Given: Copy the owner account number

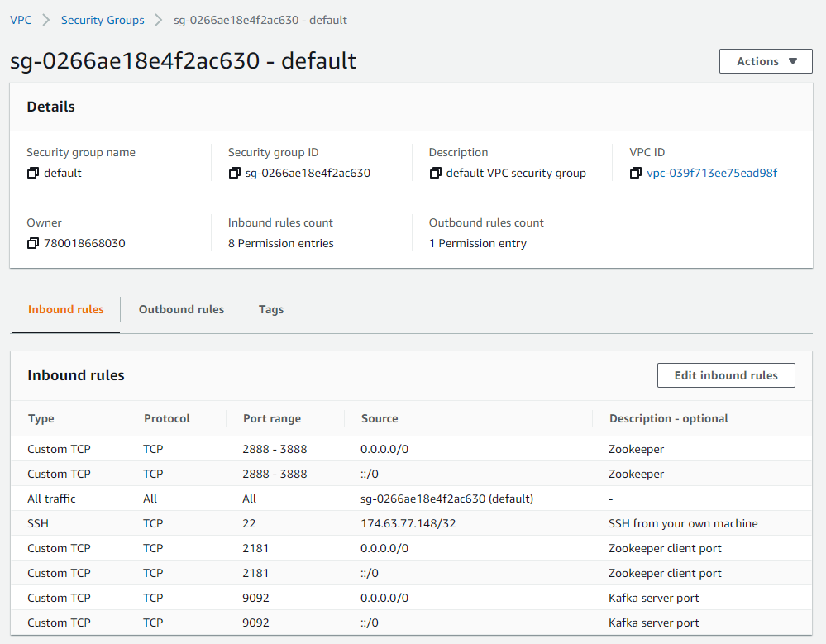Looking at the screenshot, I should click(33, 244).
